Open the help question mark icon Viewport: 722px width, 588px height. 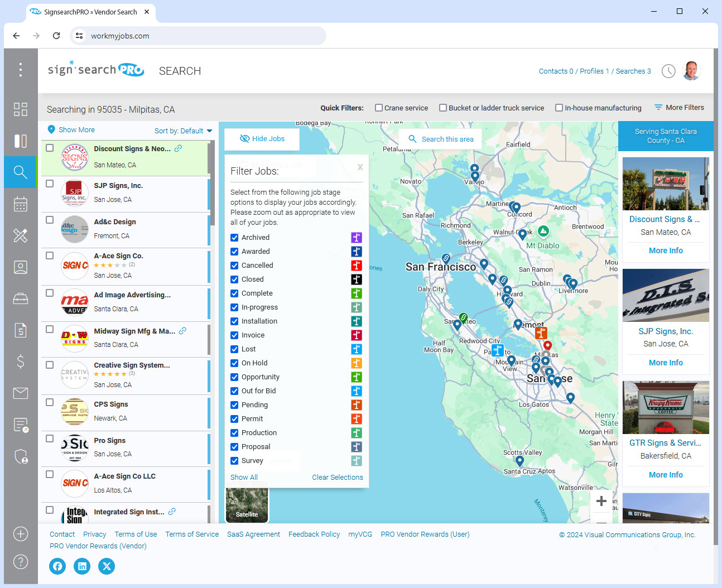point(21,562)
